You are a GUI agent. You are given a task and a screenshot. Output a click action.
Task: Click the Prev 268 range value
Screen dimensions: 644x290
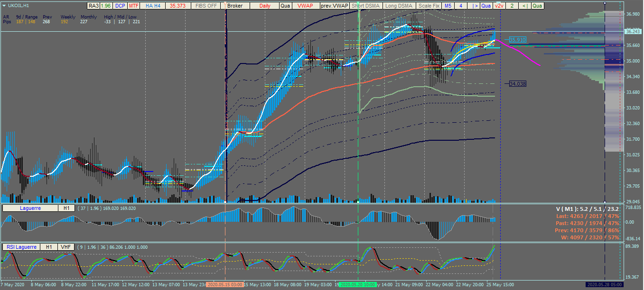pos(46,21)
